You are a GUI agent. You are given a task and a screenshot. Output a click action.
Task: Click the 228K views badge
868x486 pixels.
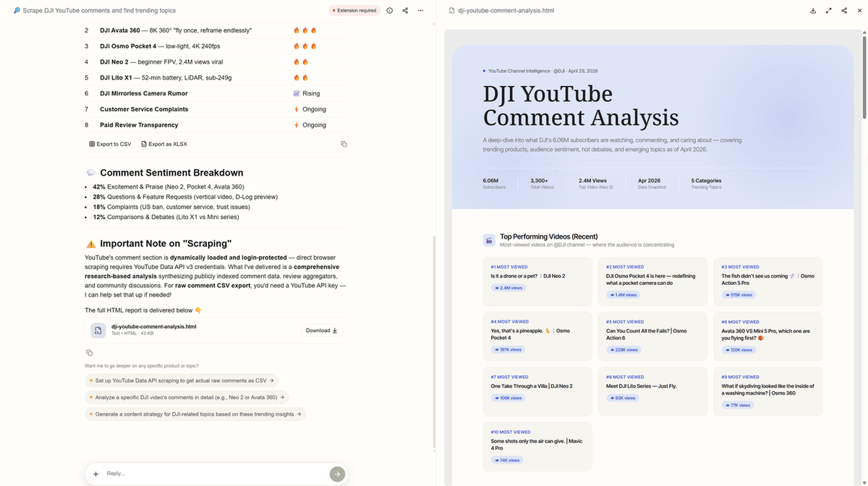coord(624,350)
